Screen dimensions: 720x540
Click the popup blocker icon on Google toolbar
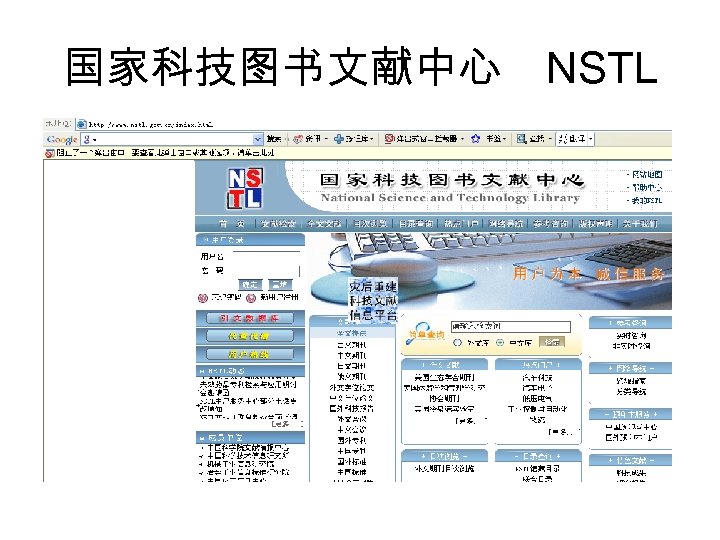coord(389,139)
